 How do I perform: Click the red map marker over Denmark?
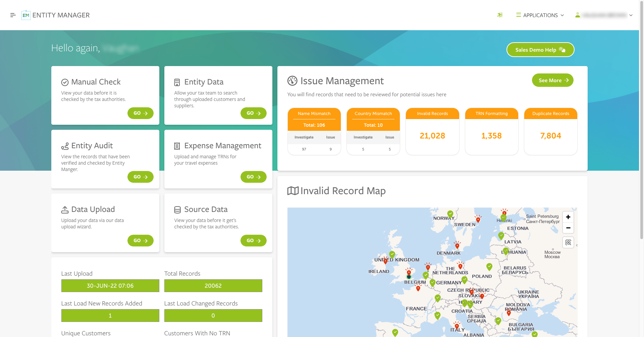point(457,245)
